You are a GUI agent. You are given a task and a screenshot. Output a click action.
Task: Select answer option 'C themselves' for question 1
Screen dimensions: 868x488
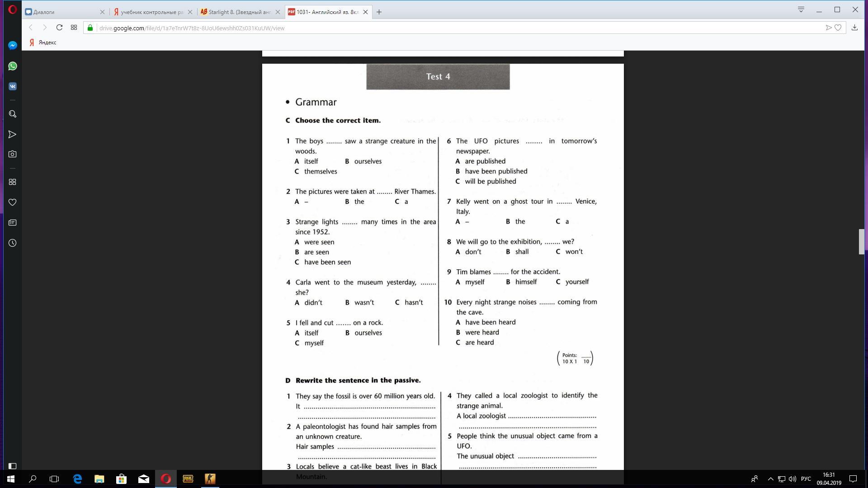coord(316,171)
